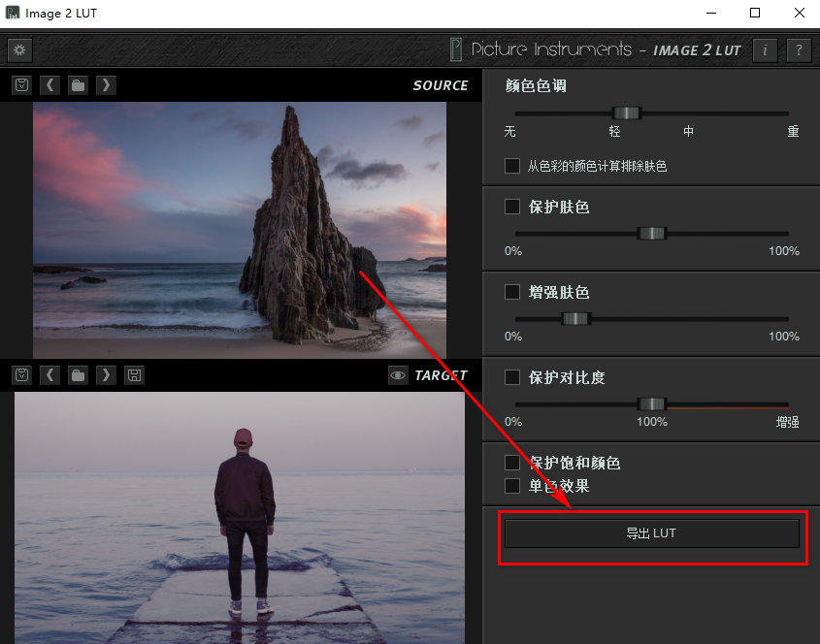Toggle the eye preview icon beside TARGET
Image resolution: width=820 pixels, height=644 pixels.
[x=398, y=374]
